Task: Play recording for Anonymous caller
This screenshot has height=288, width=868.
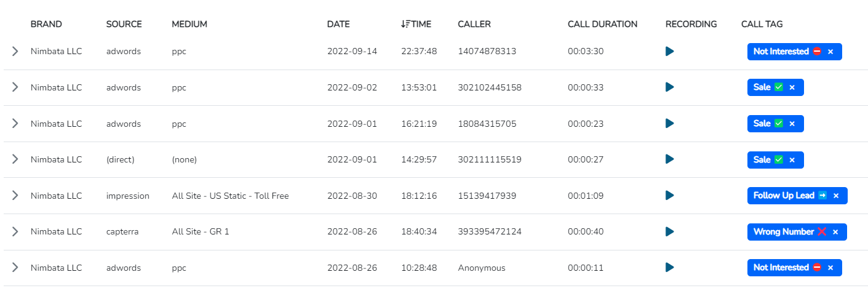Action: [670, 268]
